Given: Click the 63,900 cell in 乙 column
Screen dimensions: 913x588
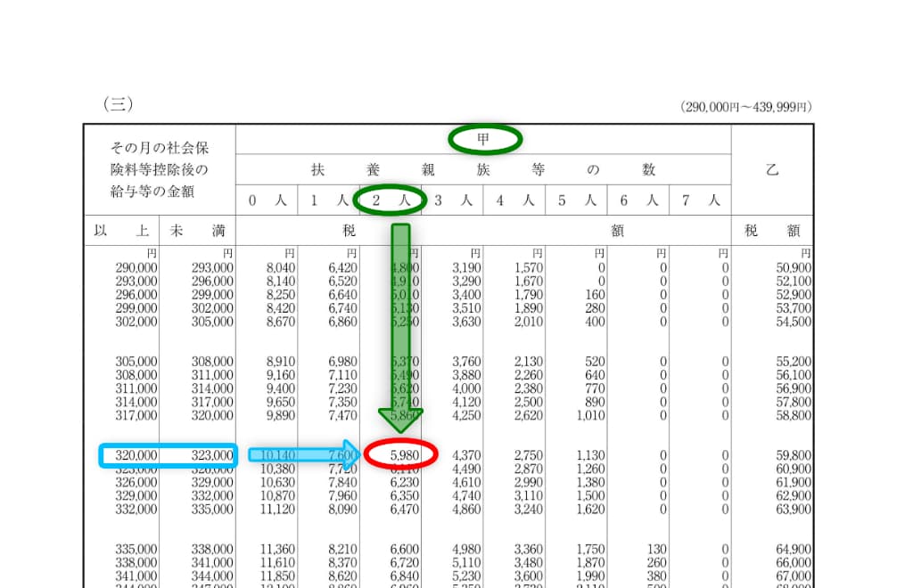Looking at the screenshot, I should point(794,509).
